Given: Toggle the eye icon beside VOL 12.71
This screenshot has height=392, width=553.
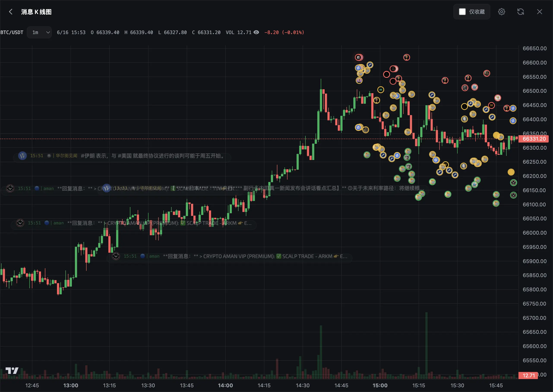Looking at the screenshot, I should click(x=256, y=32).
